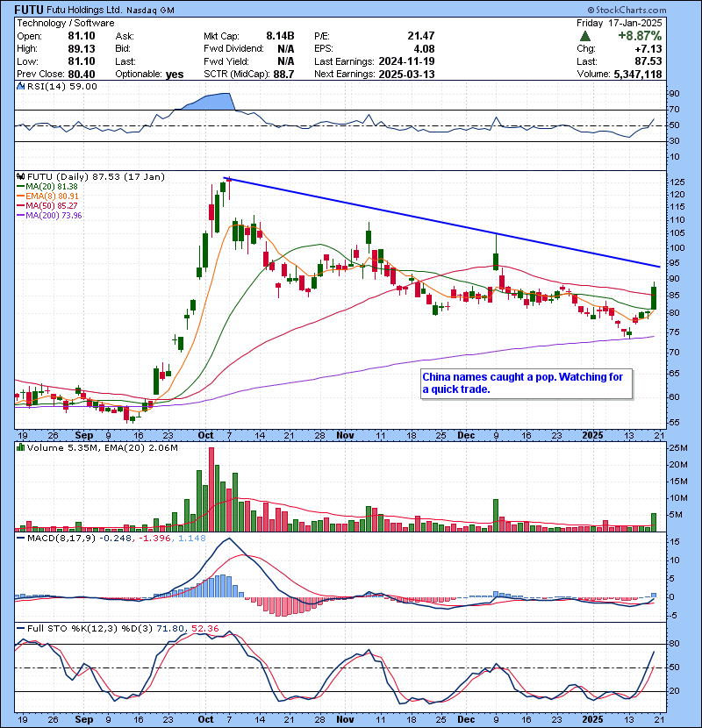Click the MA(200) 73.96 legend entry
The height and width of the screenshot is (728, 702).
pyautogui.click(x=49, y=216)
